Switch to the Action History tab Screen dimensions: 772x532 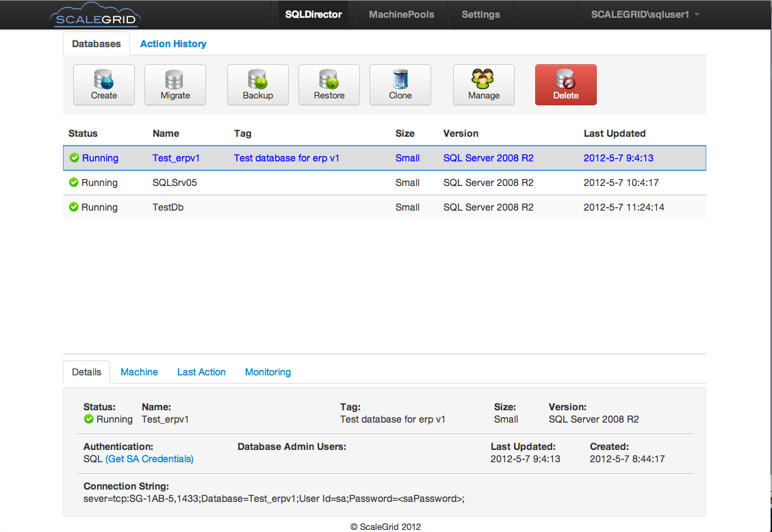click(173, 44)
